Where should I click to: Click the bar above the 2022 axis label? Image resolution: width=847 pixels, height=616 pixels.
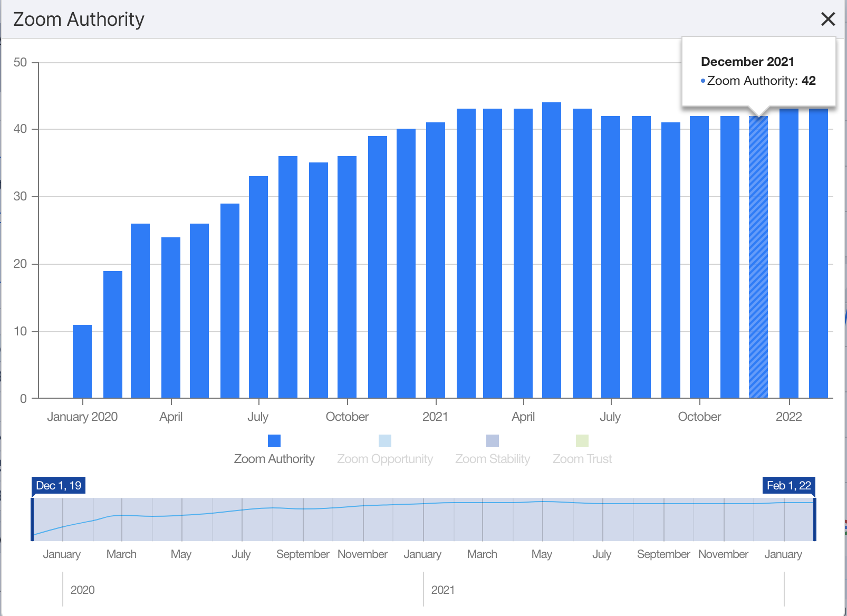pyautogui.click(x=789, y=253)
